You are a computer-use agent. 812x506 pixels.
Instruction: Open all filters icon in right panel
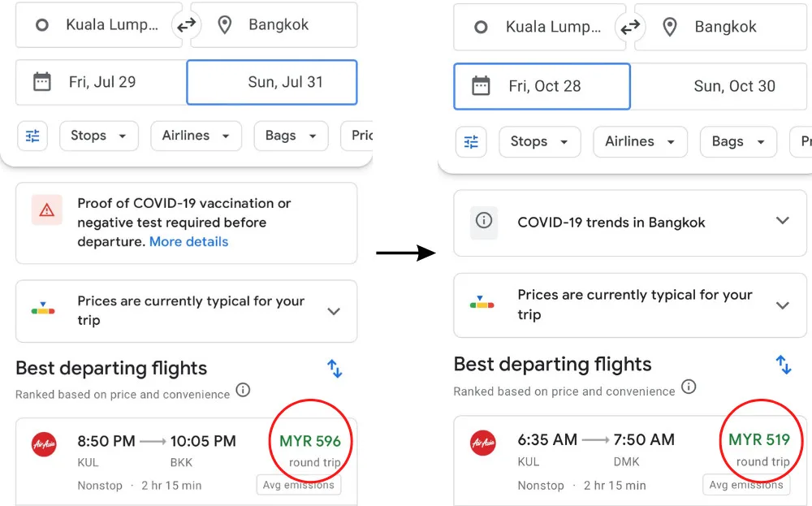(471, 142)
